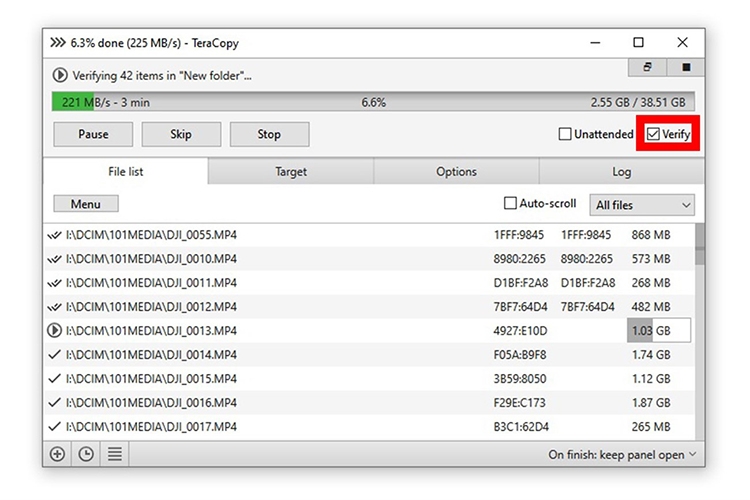Turn on the Auto-scroll checkbox
This screenshot has width=750, height=500.
point(510,203)
